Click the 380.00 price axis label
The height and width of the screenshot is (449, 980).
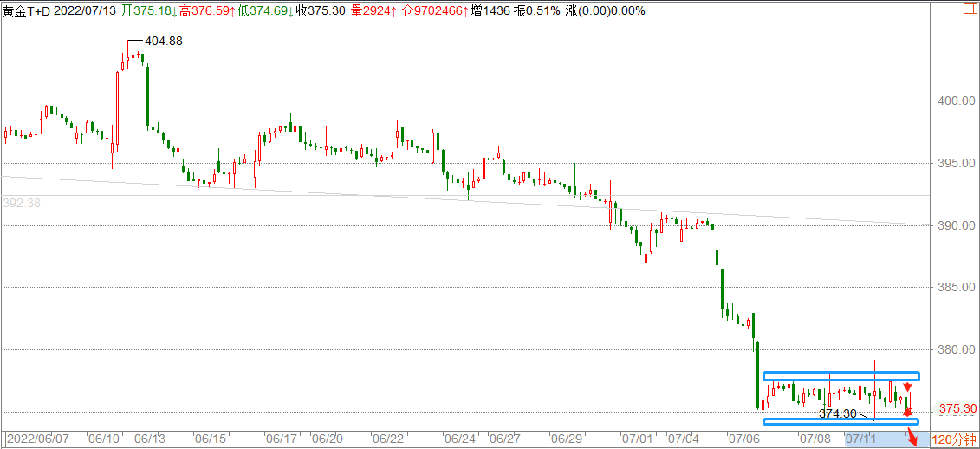[x=957, y=349]
